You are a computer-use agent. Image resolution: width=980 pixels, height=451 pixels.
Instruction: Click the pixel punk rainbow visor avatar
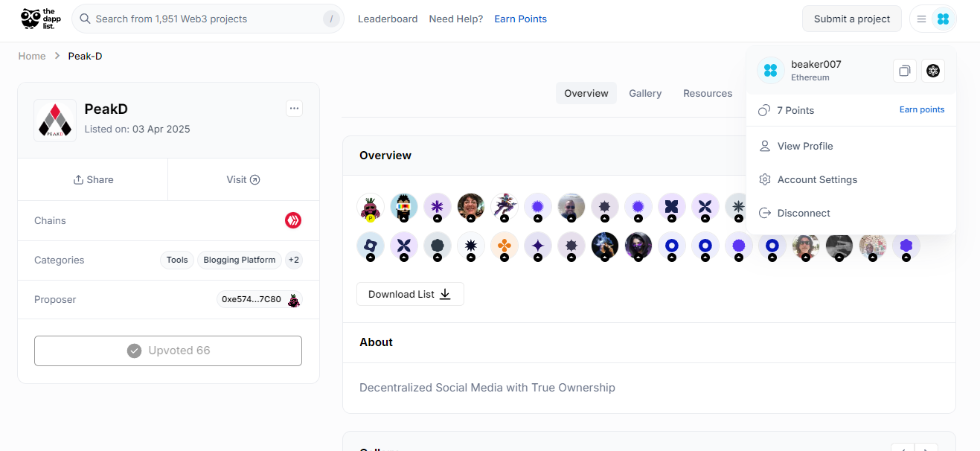point(404,207)
